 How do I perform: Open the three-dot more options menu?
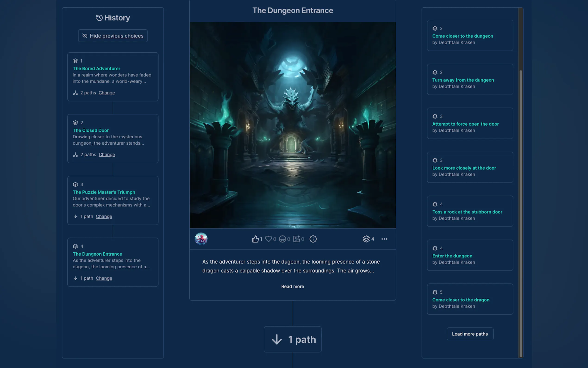pos(384,239)
